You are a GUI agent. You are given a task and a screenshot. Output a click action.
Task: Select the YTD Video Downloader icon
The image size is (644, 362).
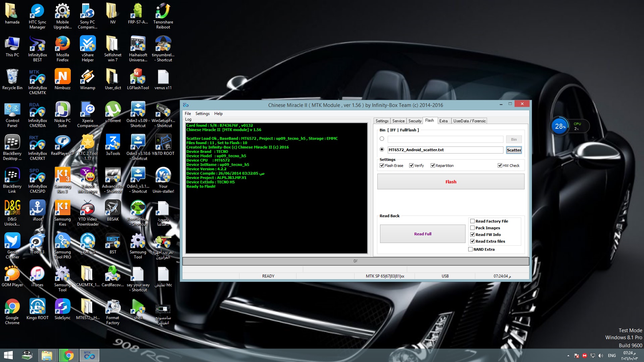point(88,213)
